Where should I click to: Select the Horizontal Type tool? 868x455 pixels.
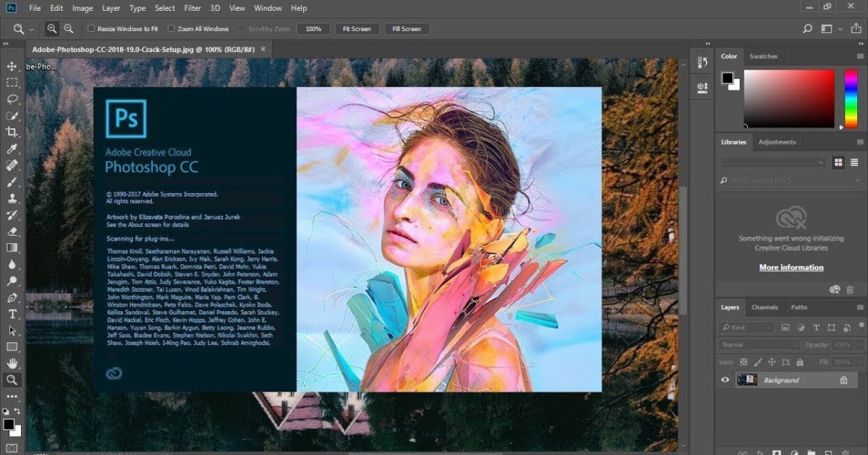(x=11, y=314)
